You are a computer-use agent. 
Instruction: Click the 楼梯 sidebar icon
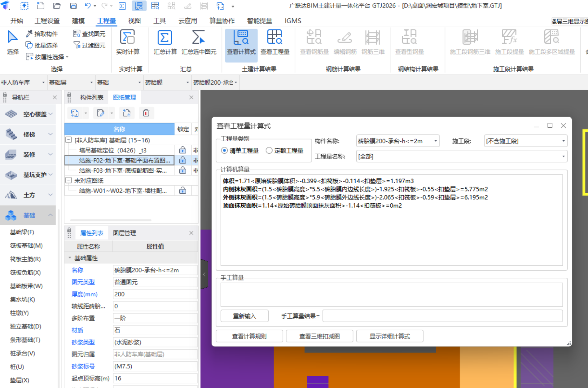click(x=11, y=134)
